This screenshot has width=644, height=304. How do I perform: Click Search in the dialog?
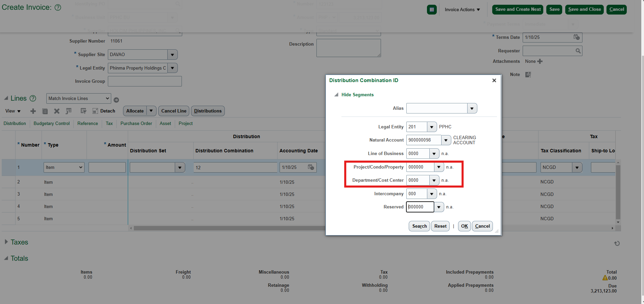click(x=420, y=226)
